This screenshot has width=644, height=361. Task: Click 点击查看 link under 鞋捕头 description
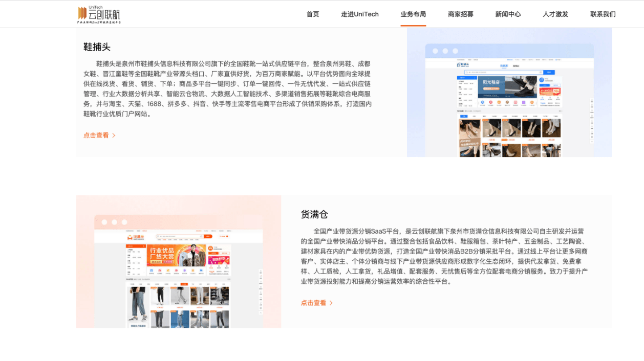tap(96, 136)
